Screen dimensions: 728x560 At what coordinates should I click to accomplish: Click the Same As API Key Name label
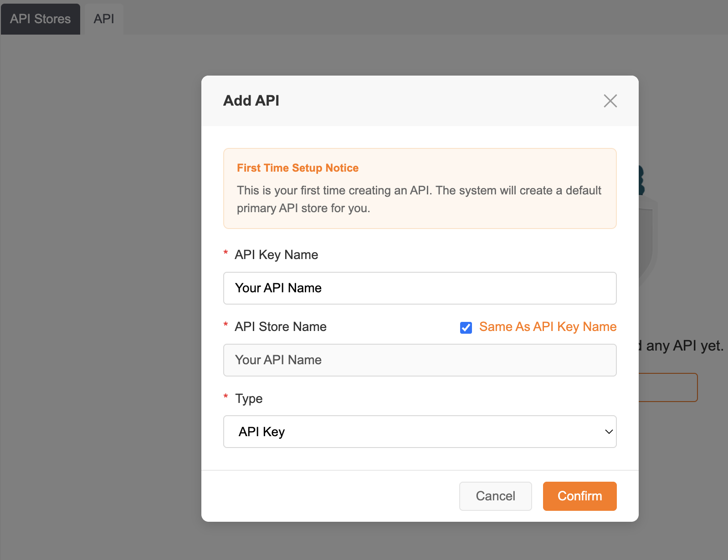click(548, 327)
